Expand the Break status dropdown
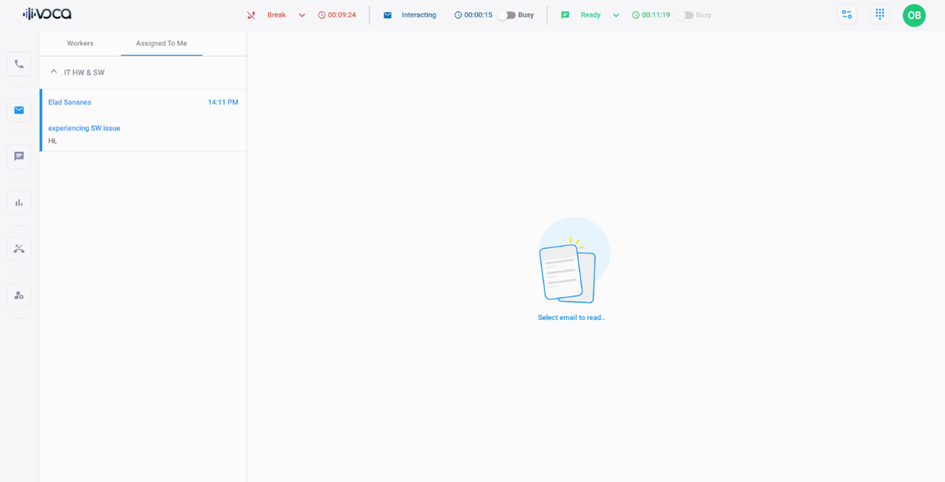The height and width of the screenshot is (482, 945). pos(302,15)
